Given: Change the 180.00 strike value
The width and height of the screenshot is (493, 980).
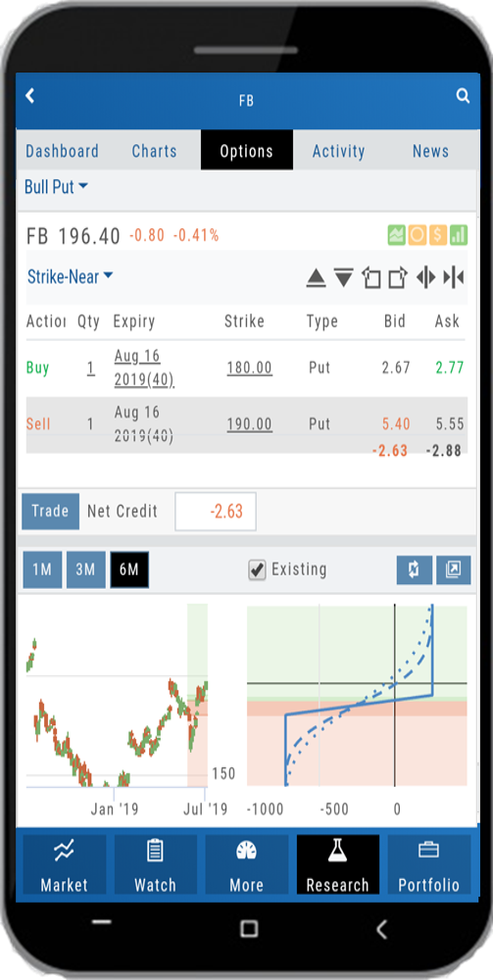Looking at the screenshot, I should [x=249, y=367].
